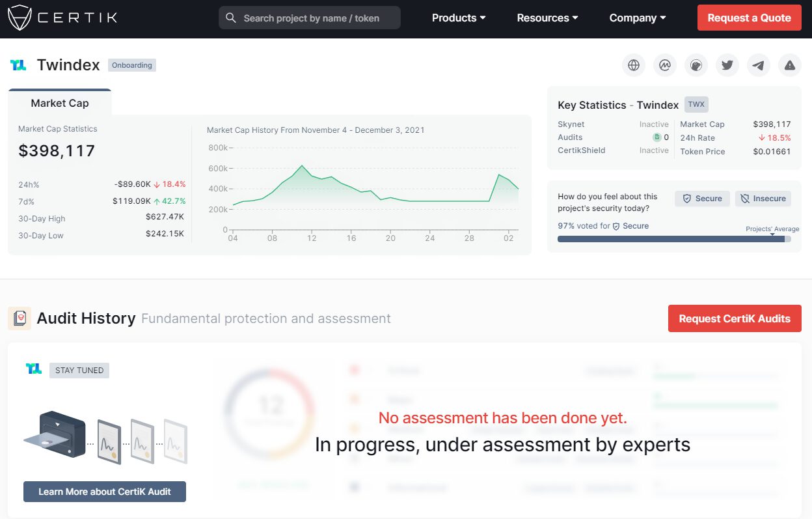Click the Onboarding badge next to Twindex
The width and height of the screenshot is (812, 519).
click(x=132, y=65)
